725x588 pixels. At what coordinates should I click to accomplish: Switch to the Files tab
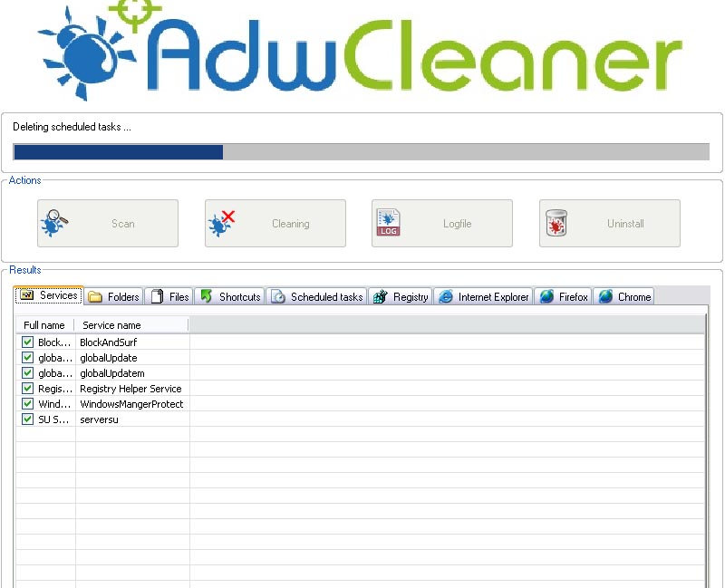(169, 297)
